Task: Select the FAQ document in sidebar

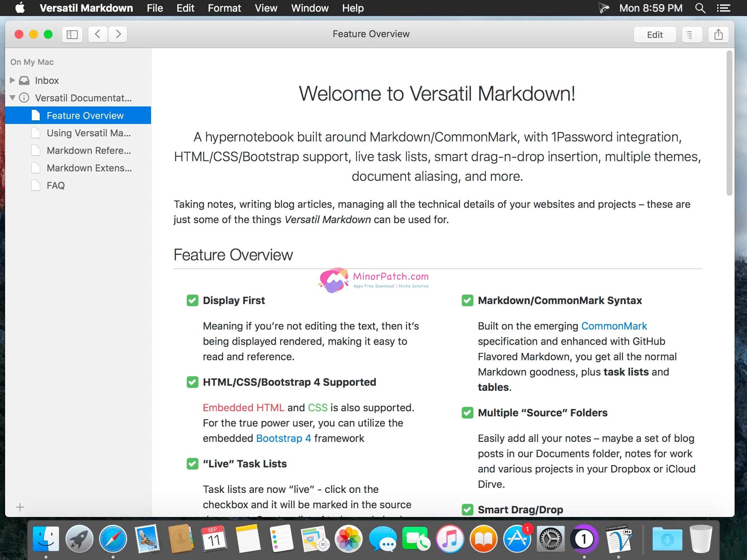Action: [55, 186]
